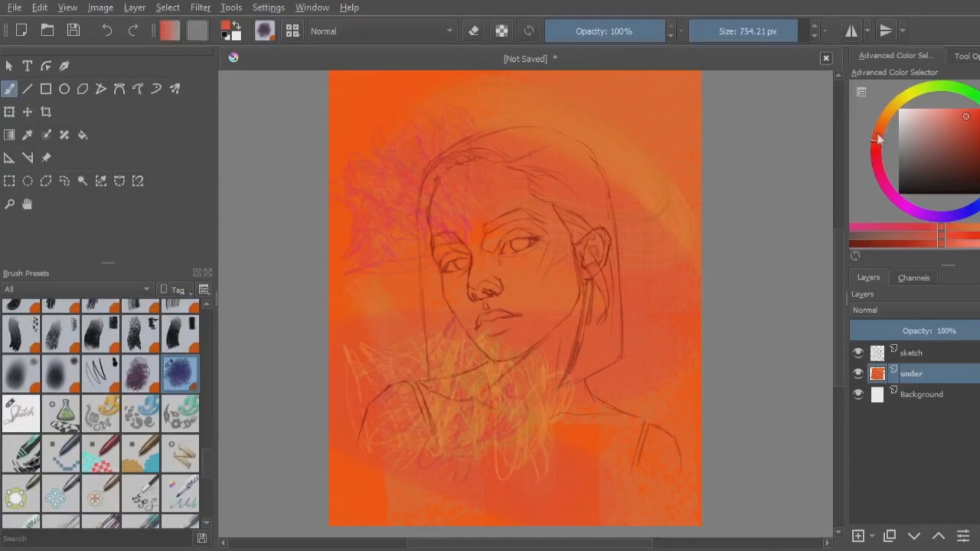Select the Calligraphy tool
The width and height of the screenshot is (980, 551).
(x=64, y=66)
